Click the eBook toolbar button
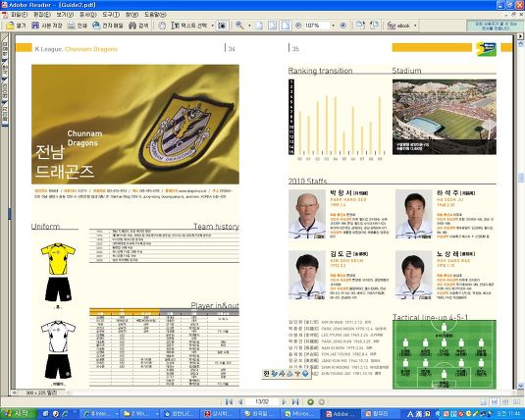The height and width of the screenshot is (420, 525). 398,26
